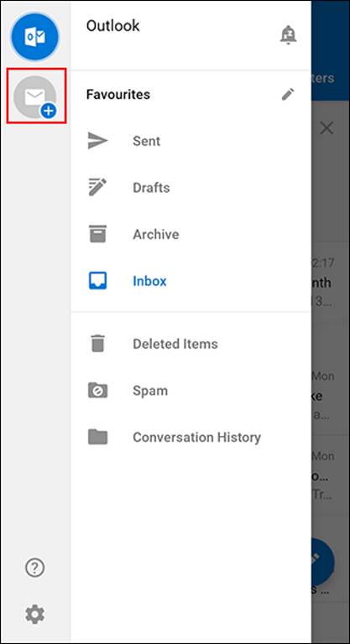Click the Spam folder icon

(98, 390)
